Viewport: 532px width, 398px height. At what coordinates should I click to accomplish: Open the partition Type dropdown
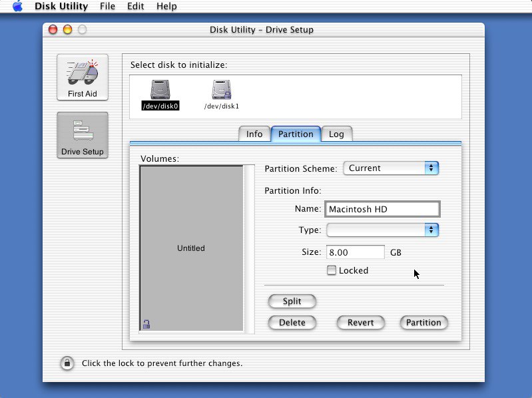point(382,230)
